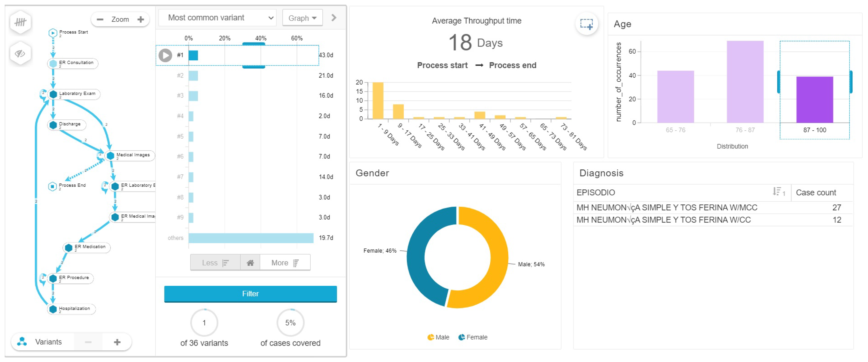Click the home reset icon
The width and height of the screenshot is (868, 362).
(250, 262)
